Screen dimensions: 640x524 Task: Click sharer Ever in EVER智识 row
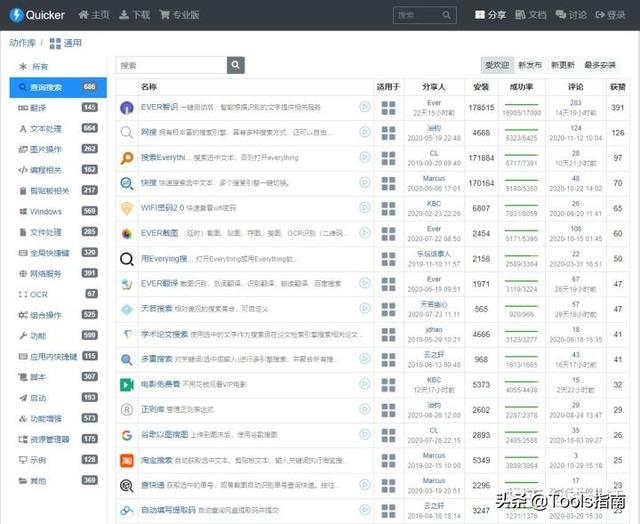434,103
